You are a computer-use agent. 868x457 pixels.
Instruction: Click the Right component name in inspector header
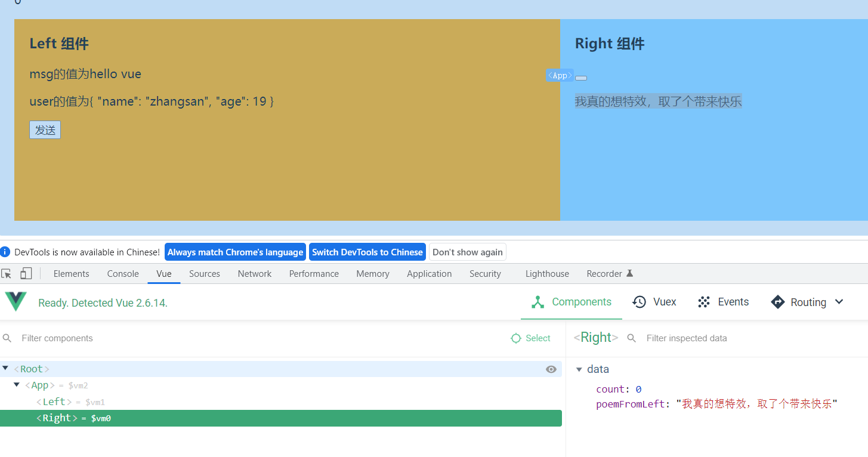point(596,338)
